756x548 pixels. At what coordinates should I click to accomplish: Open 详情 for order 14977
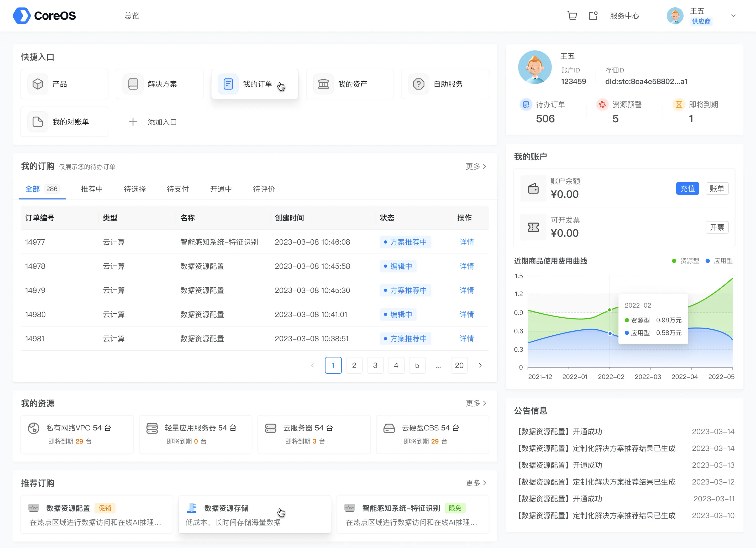tap(466, 242)
